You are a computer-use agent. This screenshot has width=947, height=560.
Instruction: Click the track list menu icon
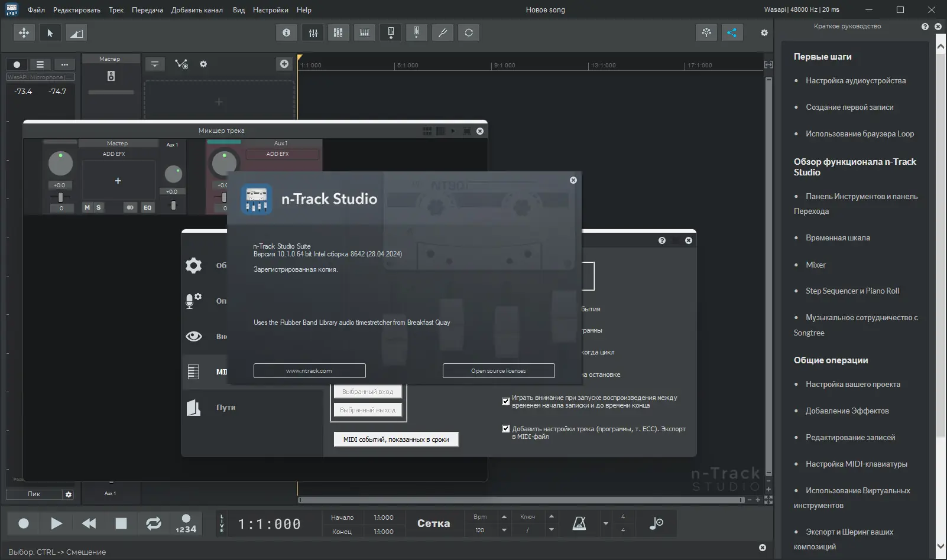[40, 64]
